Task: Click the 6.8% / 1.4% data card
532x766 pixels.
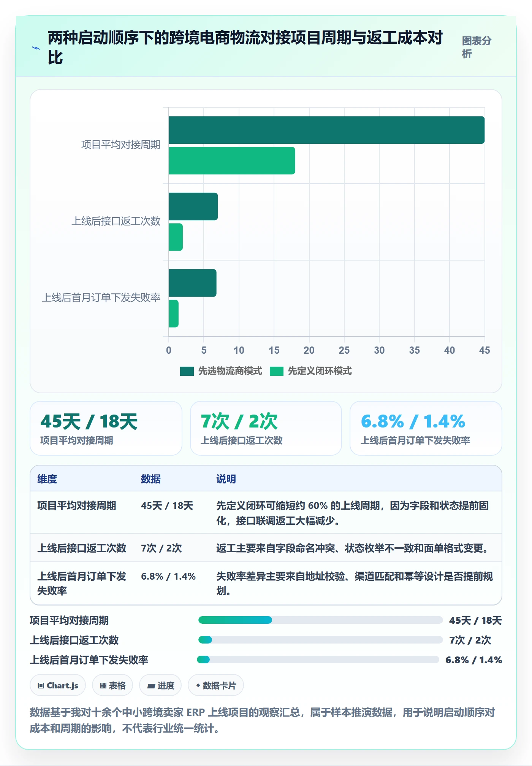Action: pyautogui.click(x=426, y=428)
